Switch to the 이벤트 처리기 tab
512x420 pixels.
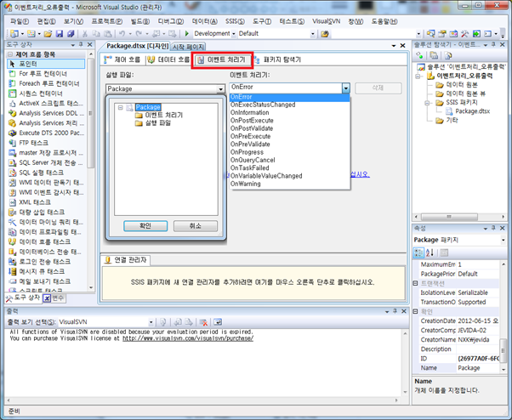(x=222, y=60)
